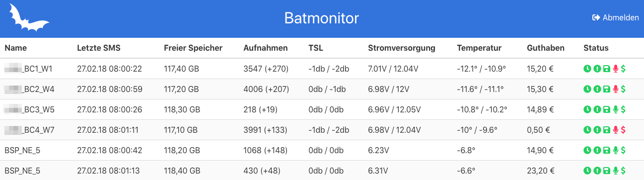
Task: Click the bat logo in the header
Action: click(x=29, y=18)
